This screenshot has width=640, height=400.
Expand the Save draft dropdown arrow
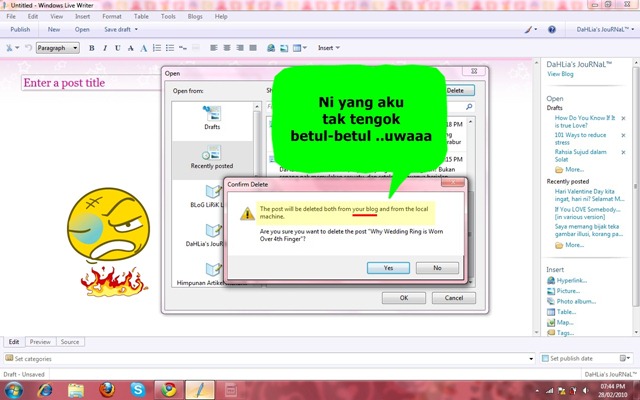136,29
